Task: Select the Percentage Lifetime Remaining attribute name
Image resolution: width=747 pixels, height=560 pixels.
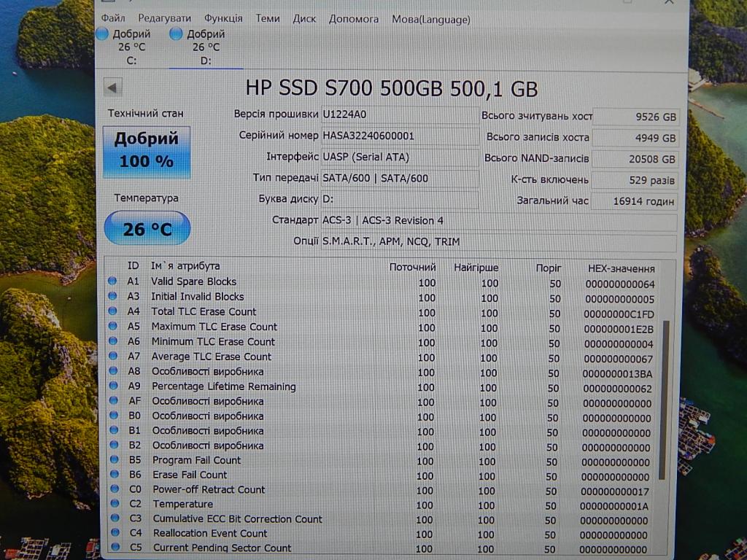Action: coord(224,386)
